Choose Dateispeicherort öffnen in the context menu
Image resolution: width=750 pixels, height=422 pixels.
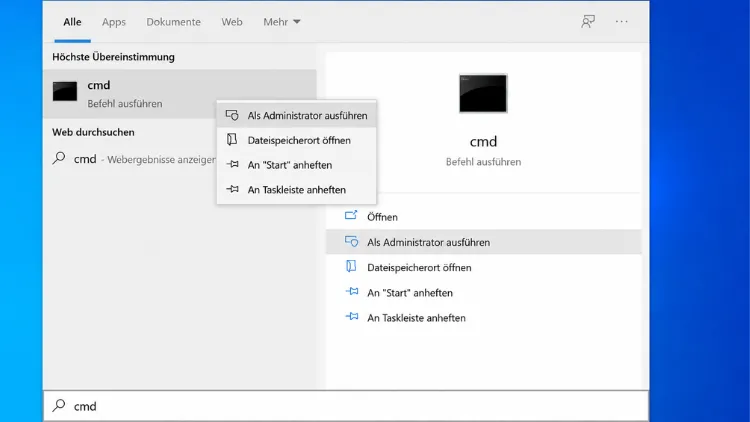point(297,140)
